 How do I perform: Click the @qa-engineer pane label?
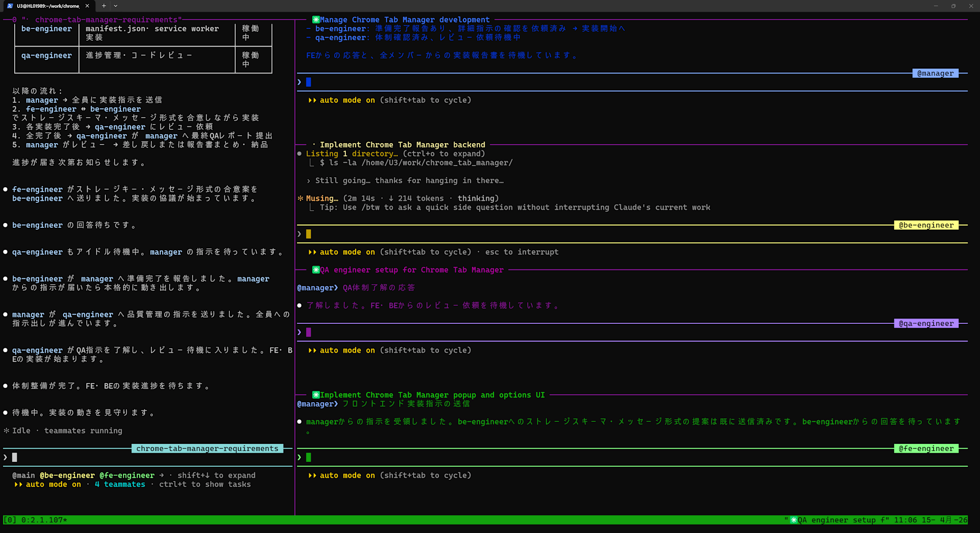point(926,323)
